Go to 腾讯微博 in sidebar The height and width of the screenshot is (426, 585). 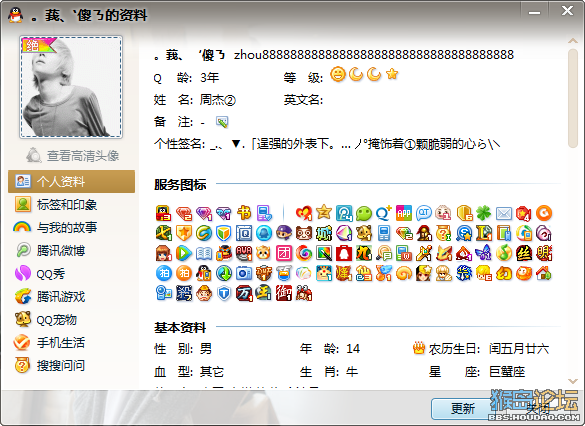tap(71, 250)
